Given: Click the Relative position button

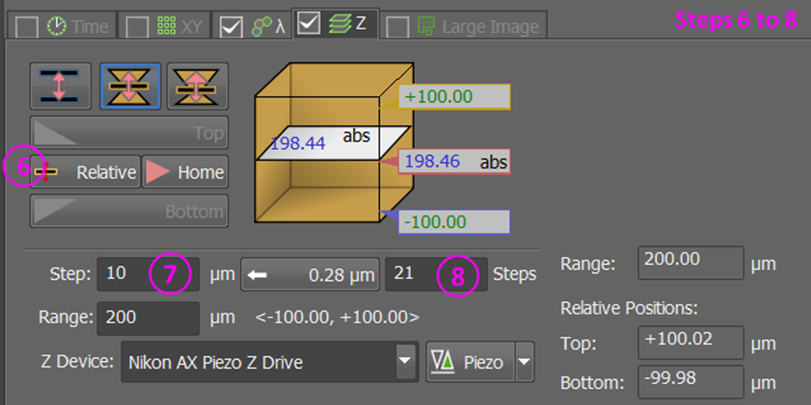Looking at the screenshot, I should (85, 172).
